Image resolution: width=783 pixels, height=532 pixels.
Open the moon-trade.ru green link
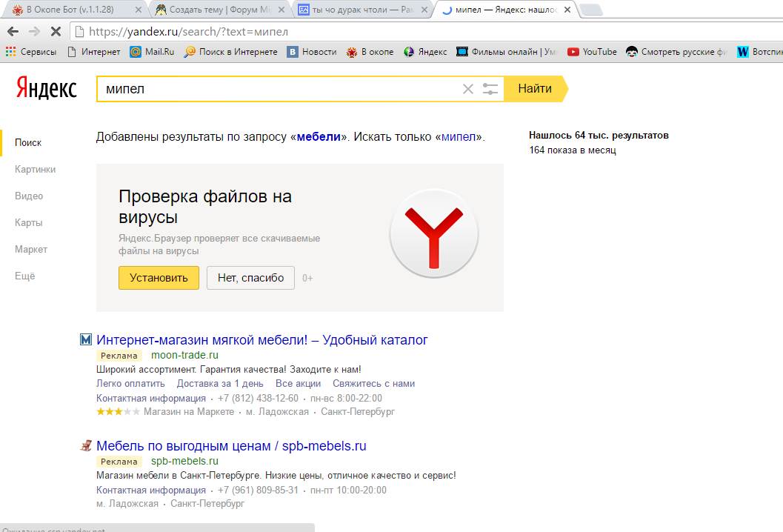pyautogui.click(x=184, y=355)
